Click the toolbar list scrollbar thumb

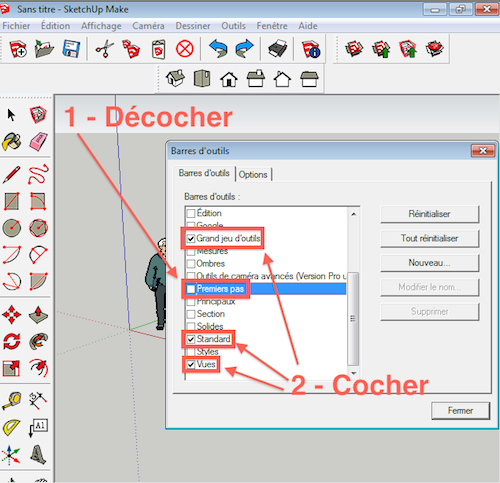coord(353,319)
